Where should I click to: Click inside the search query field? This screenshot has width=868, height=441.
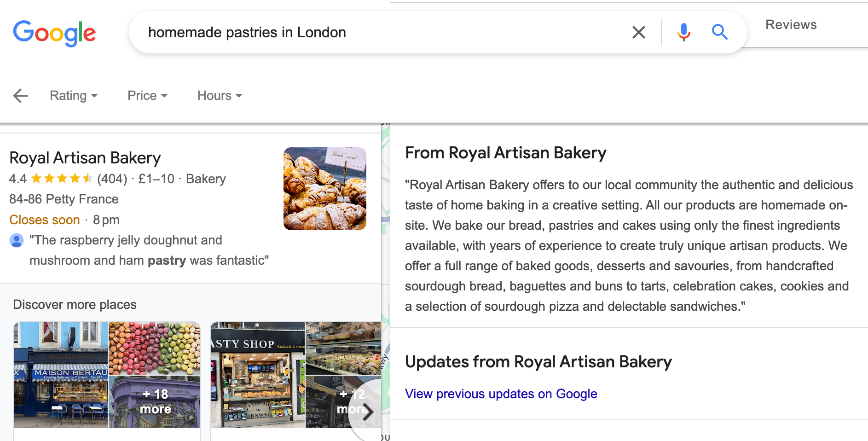click(382, 32)
